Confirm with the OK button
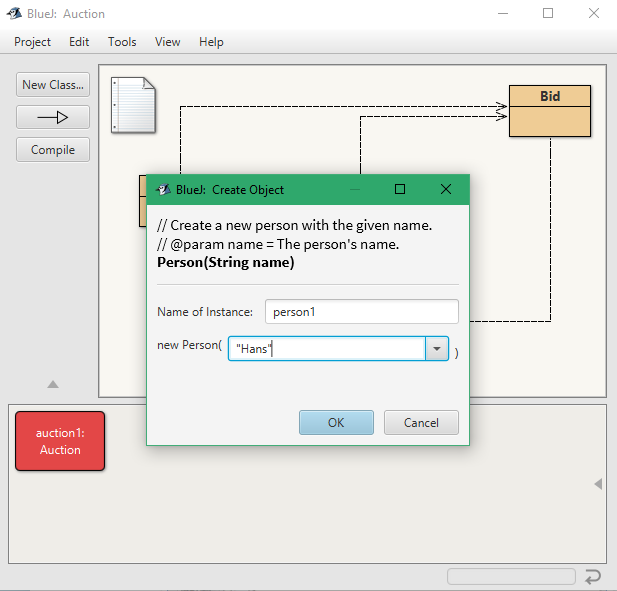617x591 pixels. [x=336, y=423]
